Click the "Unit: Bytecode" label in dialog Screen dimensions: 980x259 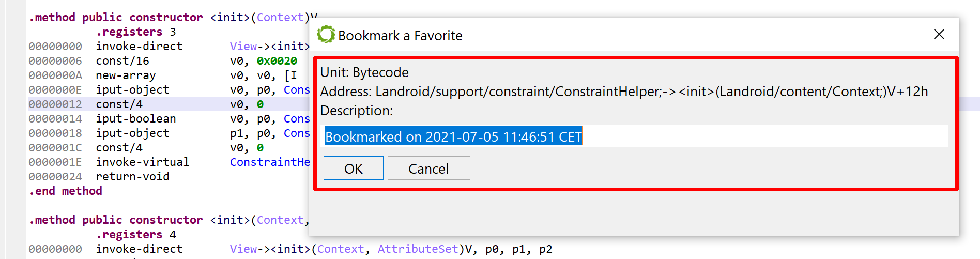364,72
